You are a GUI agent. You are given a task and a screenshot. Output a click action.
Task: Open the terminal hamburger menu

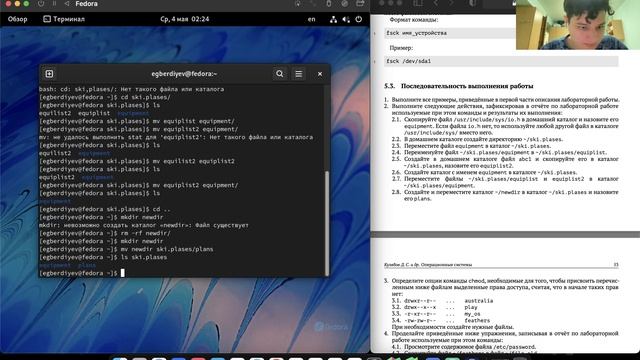299,74
